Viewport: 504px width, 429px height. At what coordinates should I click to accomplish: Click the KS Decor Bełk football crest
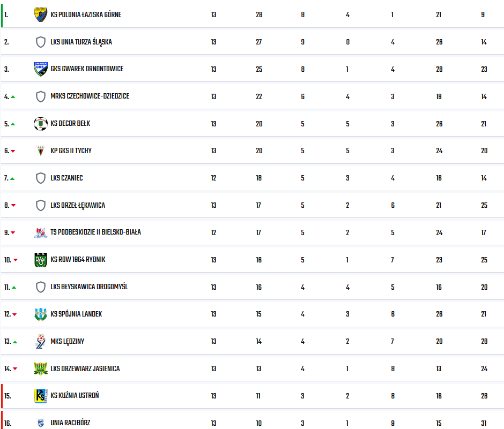(x=41, y=124)
